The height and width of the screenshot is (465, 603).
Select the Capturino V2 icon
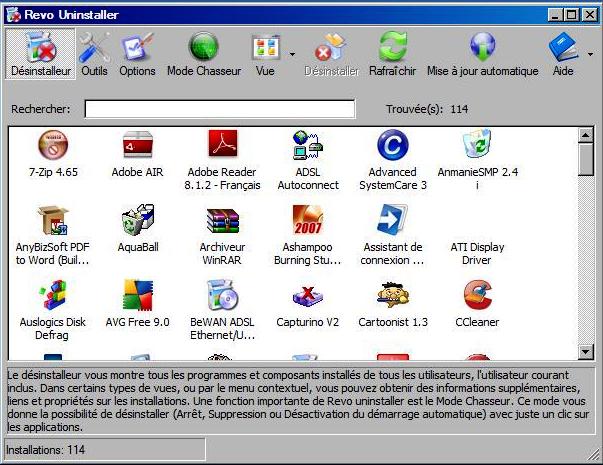point(308,297)
